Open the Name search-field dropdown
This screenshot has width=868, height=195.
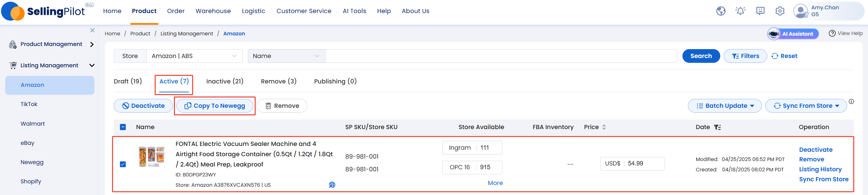(x=286, y=56)
